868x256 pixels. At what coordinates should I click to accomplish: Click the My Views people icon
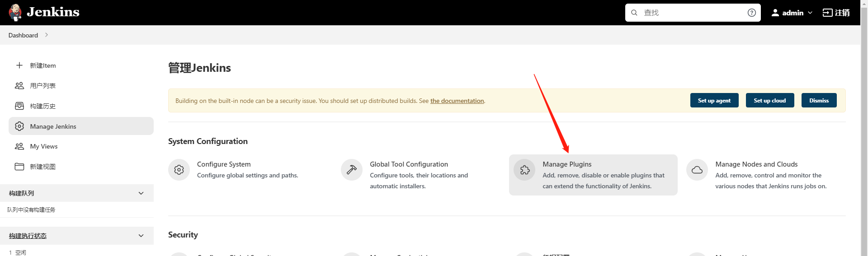point(19,146)
